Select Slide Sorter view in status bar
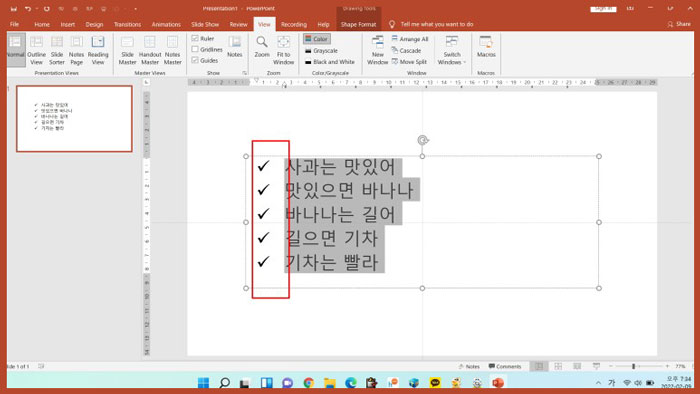The width and height of the screenshot is (700, 394). point(558,366)
